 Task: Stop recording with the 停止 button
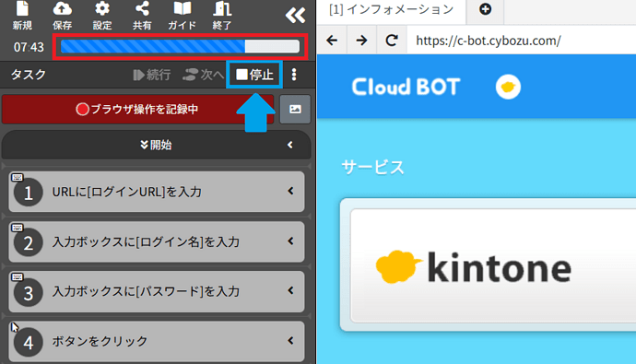pos(254,75)
